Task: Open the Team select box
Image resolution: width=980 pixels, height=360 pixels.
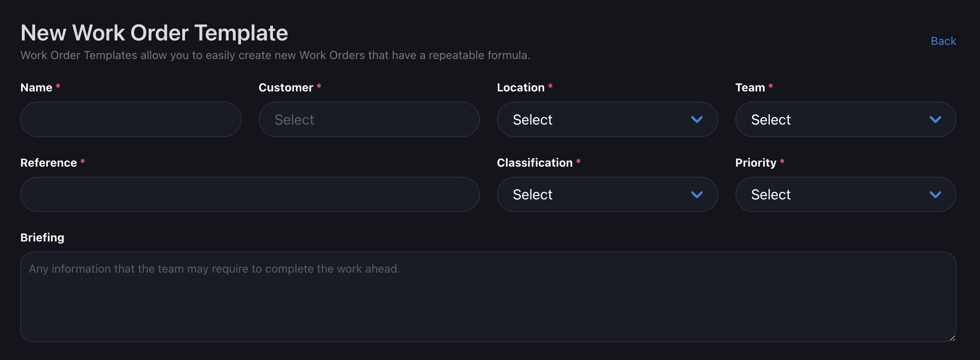Action: [x=846, y=119]
